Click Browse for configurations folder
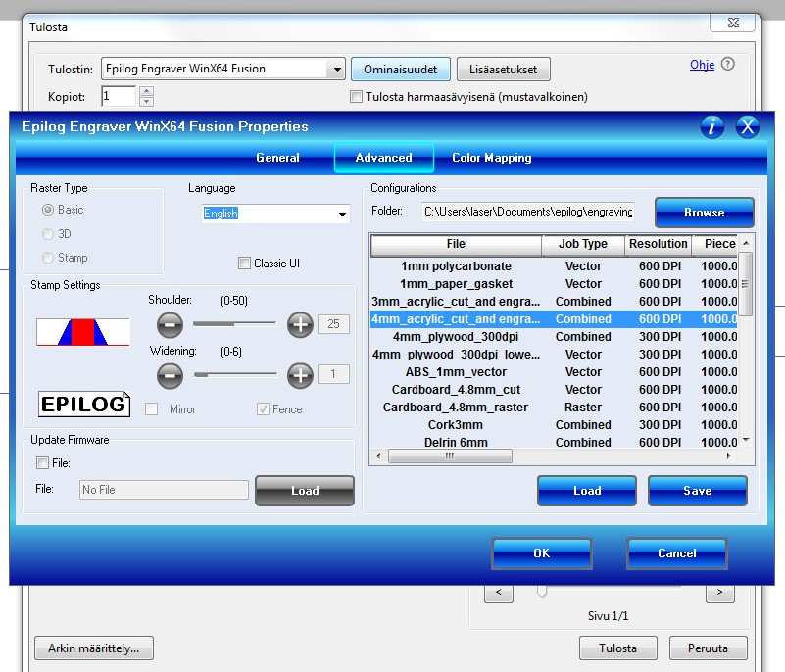The width and height of the screenshot is (785, 672). [x=704, y=213]
